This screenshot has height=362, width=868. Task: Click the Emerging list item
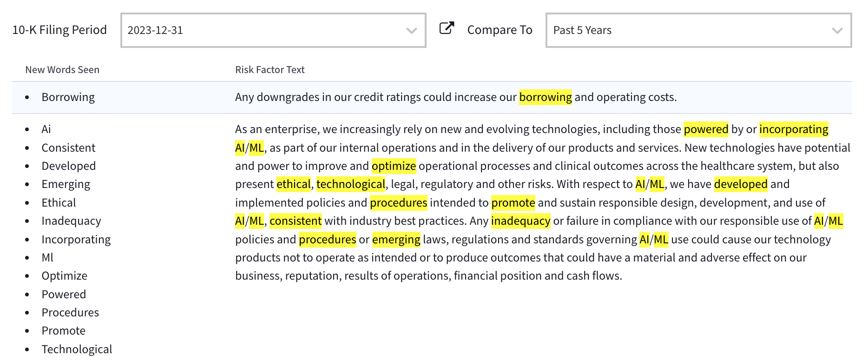[x=66, y=184]
